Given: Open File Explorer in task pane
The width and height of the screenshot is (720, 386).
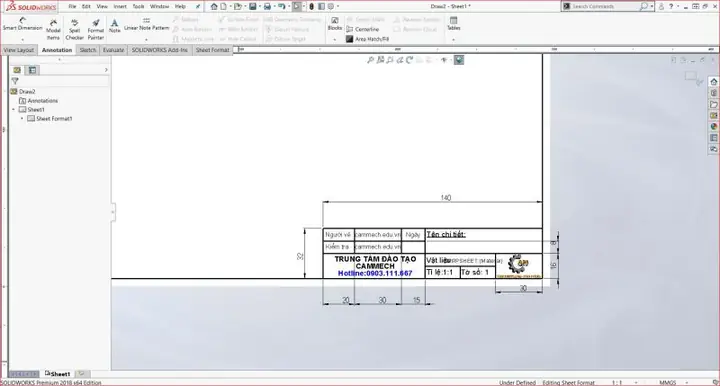Looking at the screenshot, I should [714, 105].
